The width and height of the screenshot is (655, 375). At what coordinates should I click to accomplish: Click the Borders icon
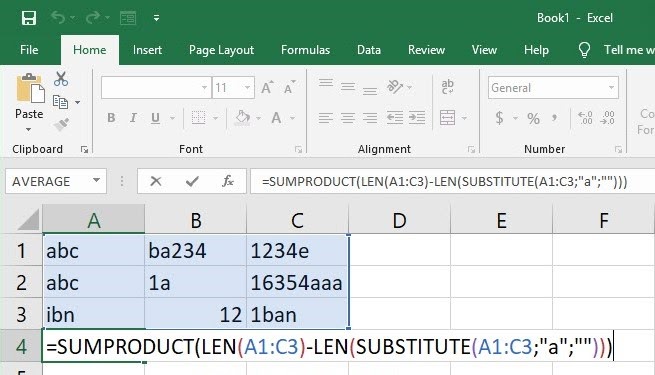(198, 118)
